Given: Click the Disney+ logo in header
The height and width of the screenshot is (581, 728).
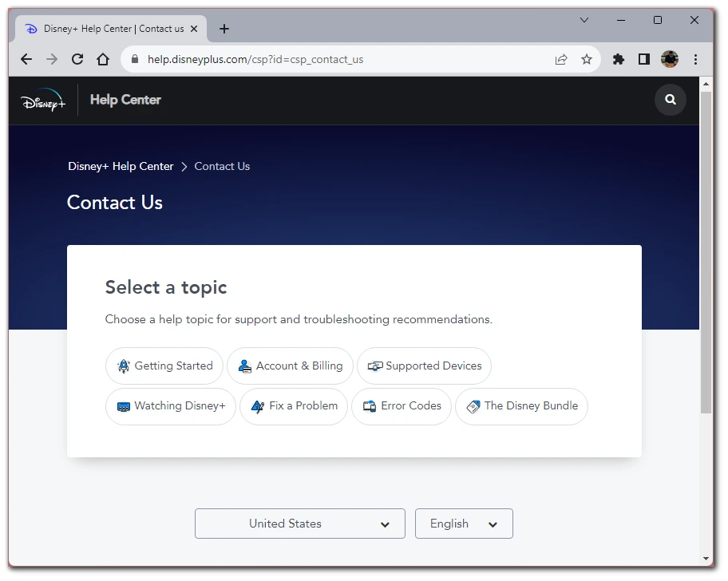Looking at the screenshot, I should click(43, 100).
